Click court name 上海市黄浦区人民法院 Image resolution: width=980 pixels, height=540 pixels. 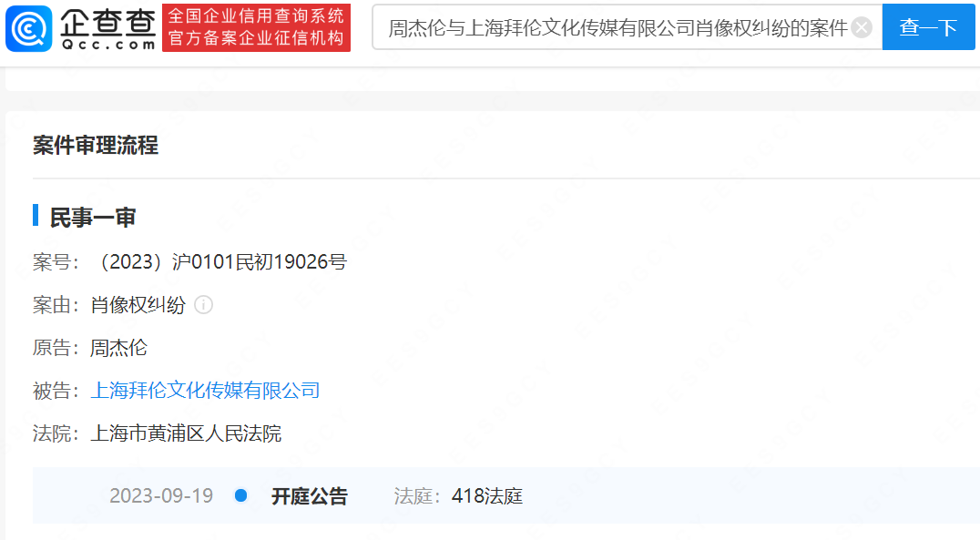click(x=186, y=433)
